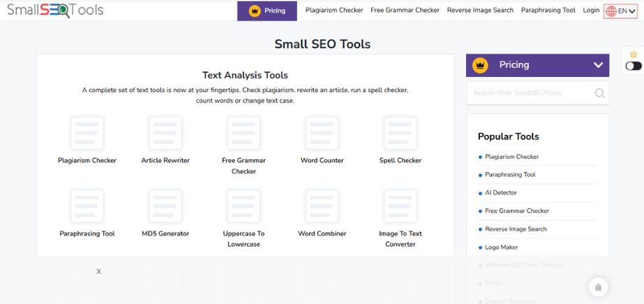Click the SmallSEOTools logo
This screenshot has height=304, width=644.
coord(55,10)
